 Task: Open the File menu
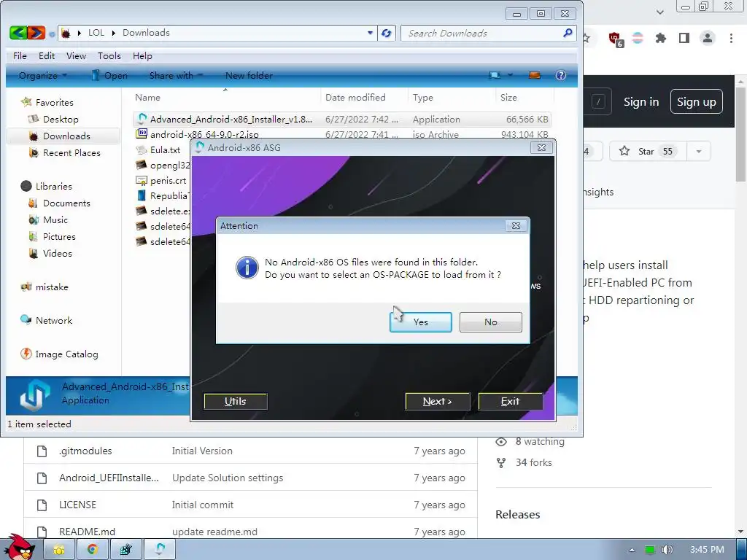(20, 55)
